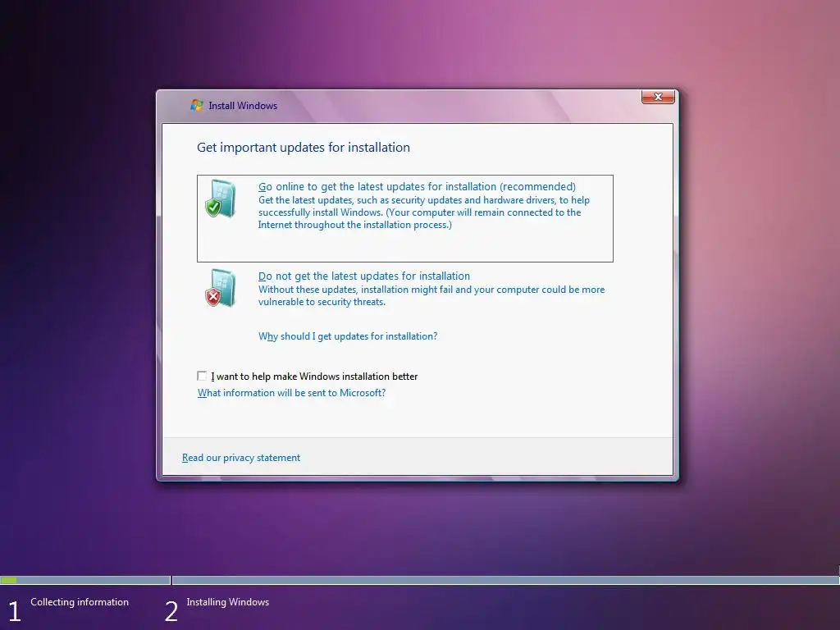Image resolution: width=840 pixels, height=630 pixels.
Task: Open Read our privacy statement link
Action: click(241, 458)
